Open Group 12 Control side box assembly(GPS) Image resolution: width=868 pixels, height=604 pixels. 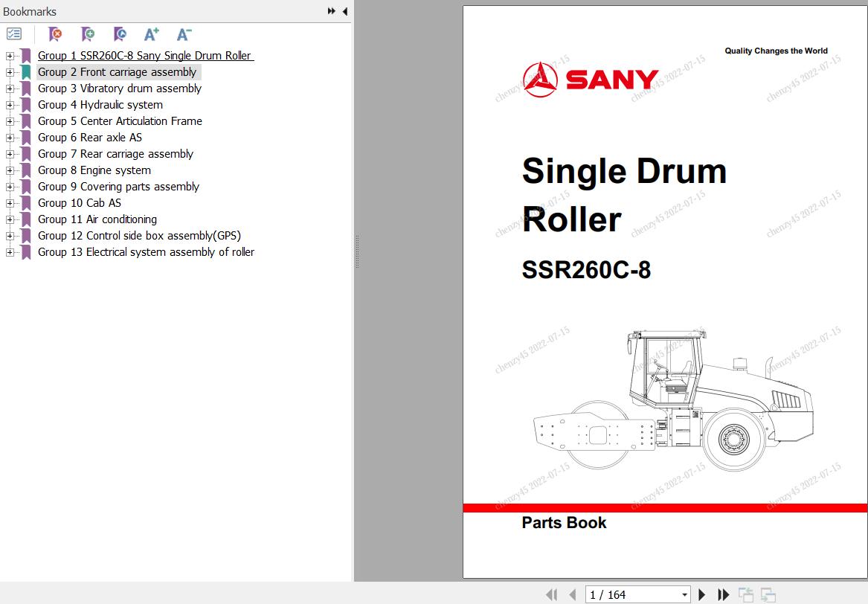(x=140, y=235)
